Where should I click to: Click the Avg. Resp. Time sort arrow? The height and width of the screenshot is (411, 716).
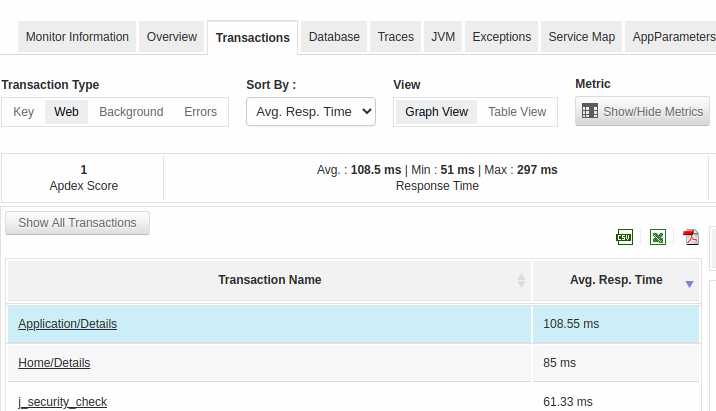(689, 284)
